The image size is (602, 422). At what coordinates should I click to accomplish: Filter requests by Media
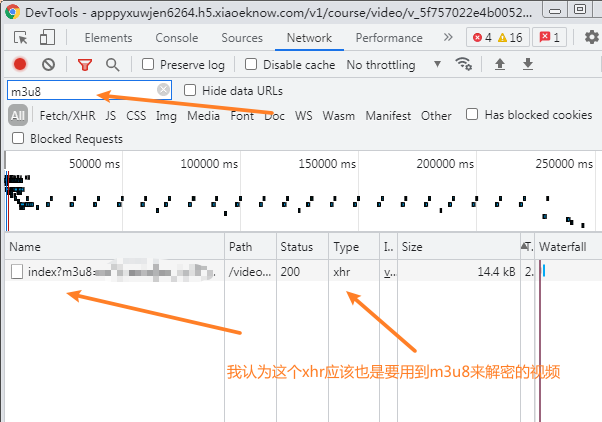203,116
